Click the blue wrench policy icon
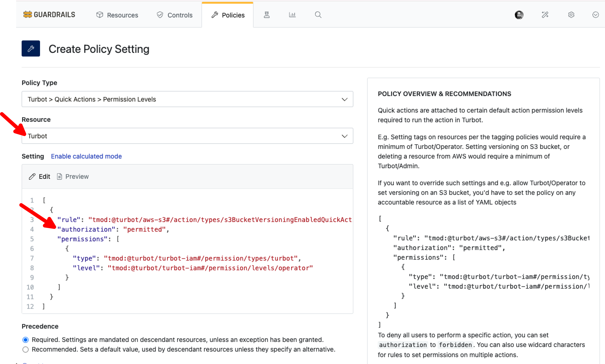Image resolution: width=605 pixels, height=364 pixels. tap(31, 48)
